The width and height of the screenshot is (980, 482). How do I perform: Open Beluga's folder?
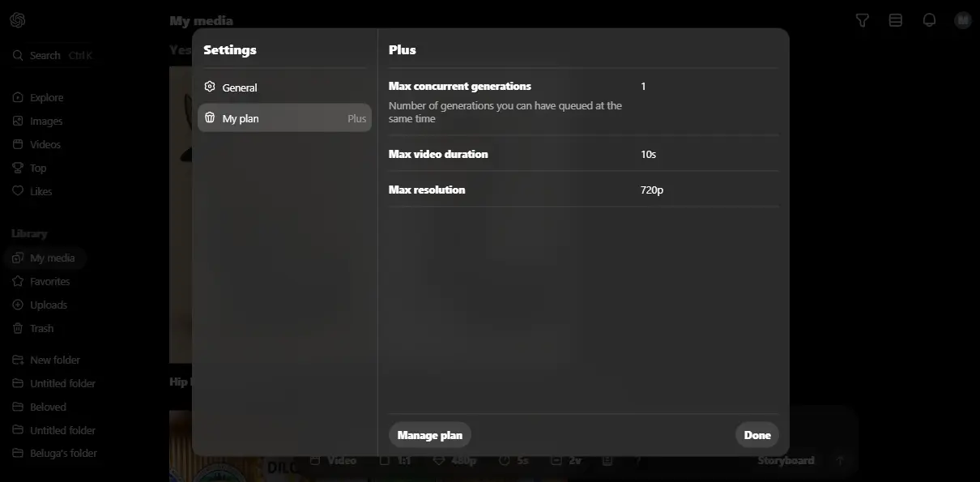coord(55,453)
